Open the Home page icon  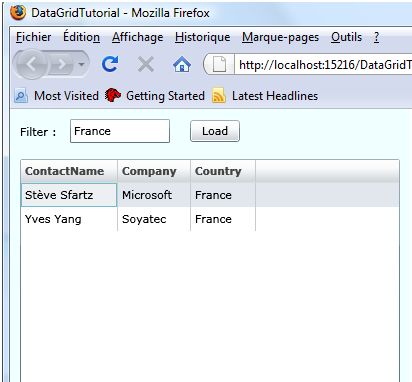point(182,64)
